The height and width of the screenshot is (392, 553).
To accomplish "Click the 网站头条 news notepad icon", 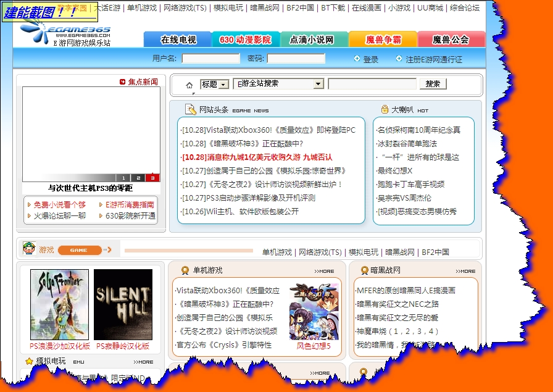I will tap(191, 109).
